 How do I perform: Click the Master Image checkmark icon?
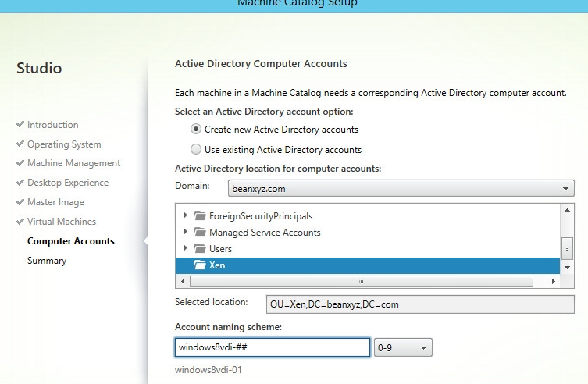[x=20, y=201]
